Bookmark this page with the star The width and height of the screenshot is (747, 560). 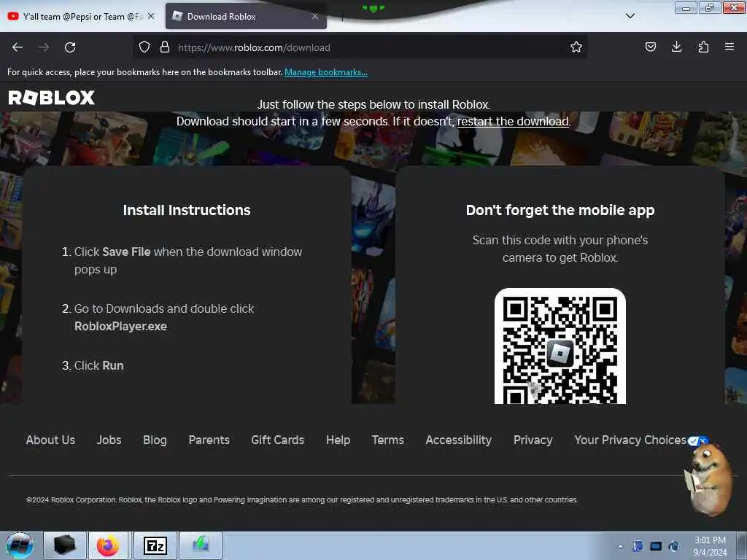click(x=576, y=47)
